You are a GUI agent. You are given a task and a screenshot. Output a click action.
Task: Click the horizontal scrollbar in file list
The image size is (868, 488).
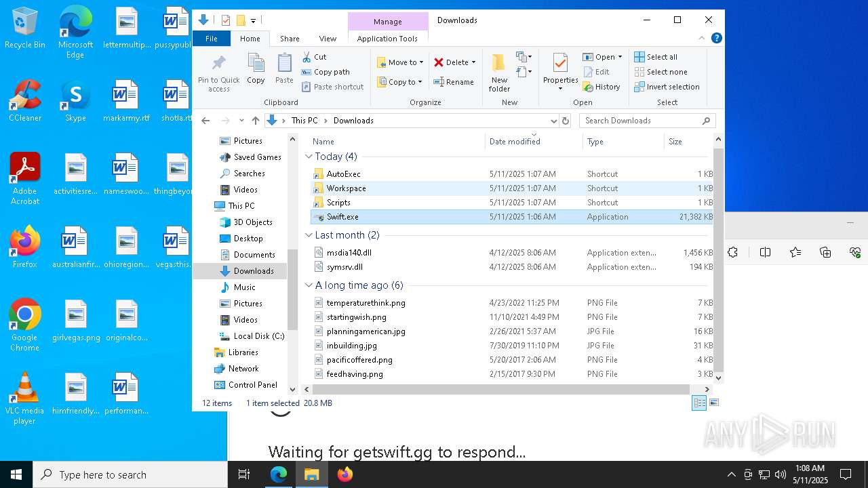click(500, 389)
